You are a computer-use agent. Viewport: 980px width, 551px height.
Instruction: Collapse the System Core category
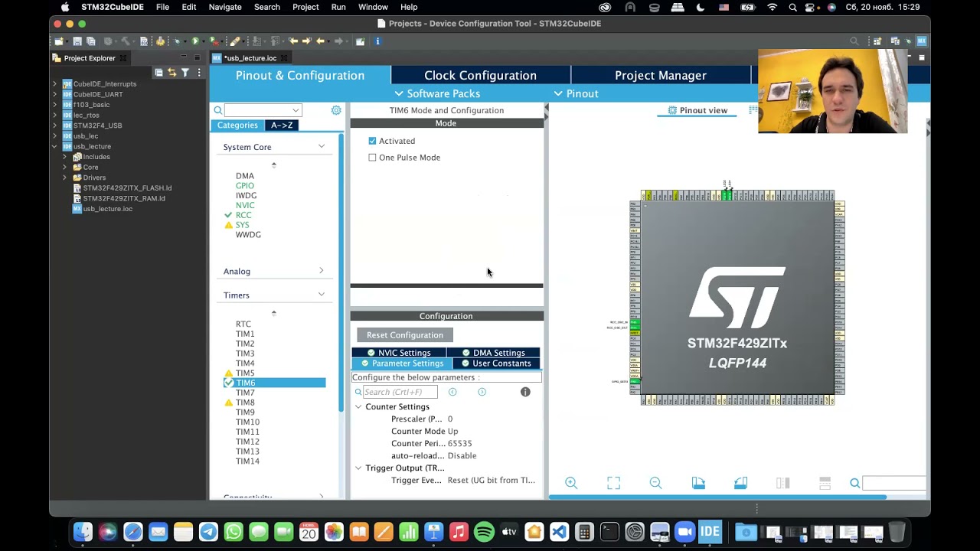321,146
